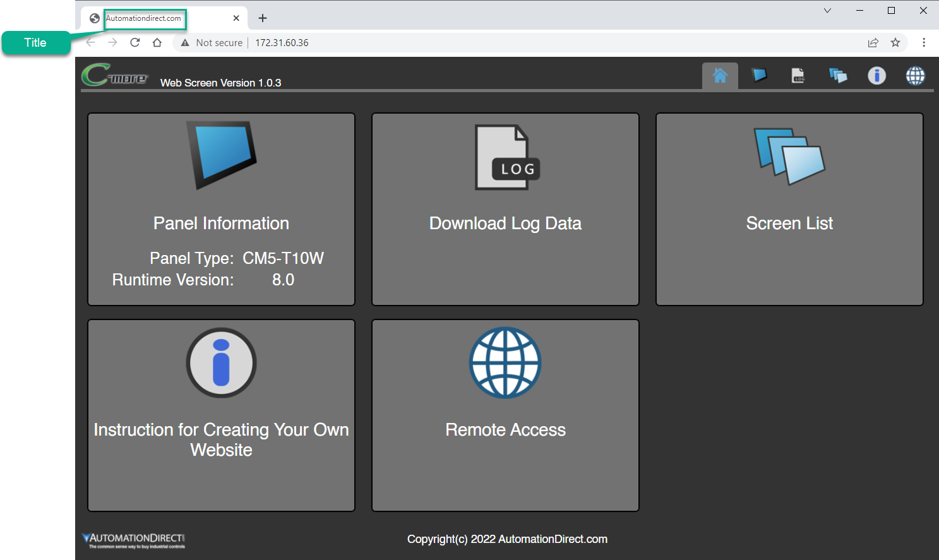Click the globe Remote Access icon in header

point(916,76)
